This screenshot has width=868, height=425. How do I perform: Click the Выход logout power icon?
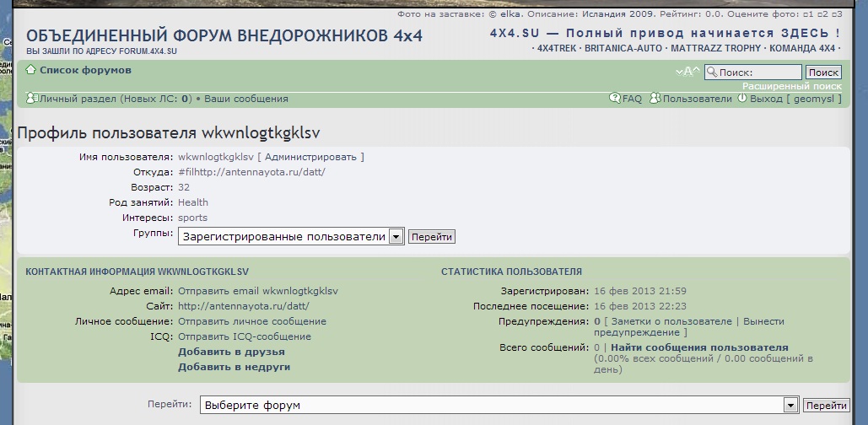click(x=741, y=99)
